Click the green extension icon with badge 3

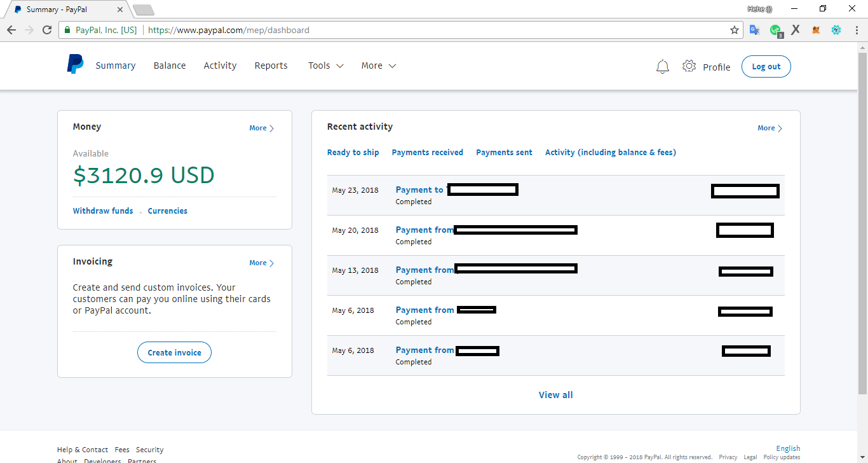(x=776, y=31)
